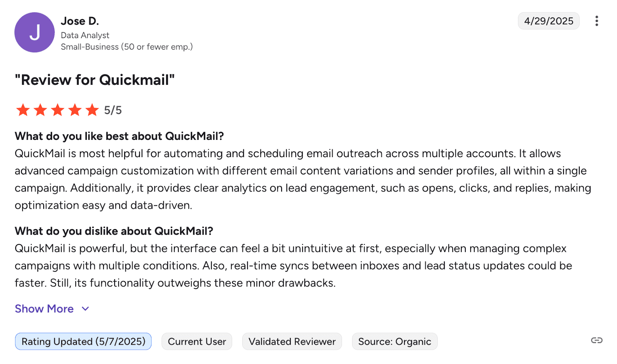Click the Source: Organic tag
The height and width of the screenshot is (364, 617).
click(394, 341)
